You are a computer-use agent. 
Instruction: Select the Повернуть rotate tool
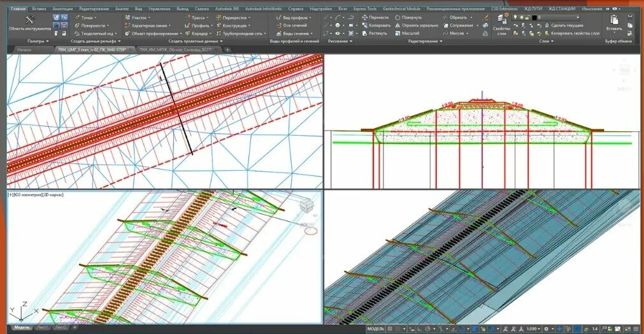pyautogui.click(x=408, y=18)
